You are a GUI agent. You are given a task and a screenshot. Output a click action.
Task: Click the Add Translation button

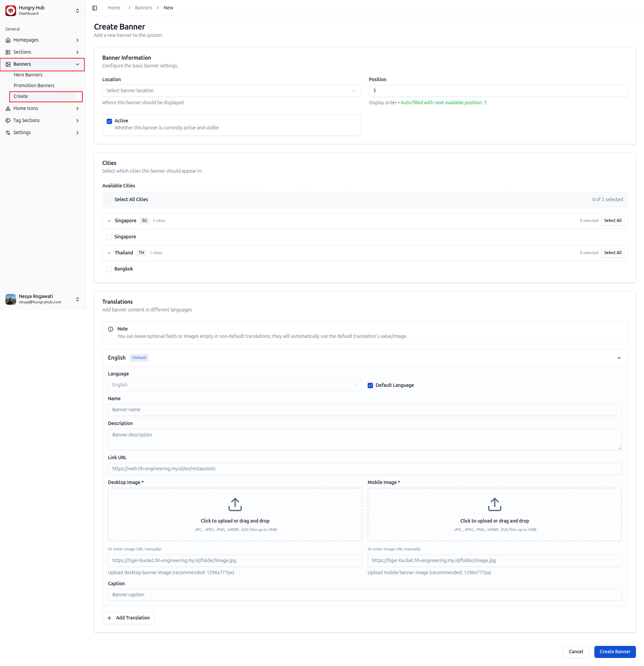[x=128, y=618]
